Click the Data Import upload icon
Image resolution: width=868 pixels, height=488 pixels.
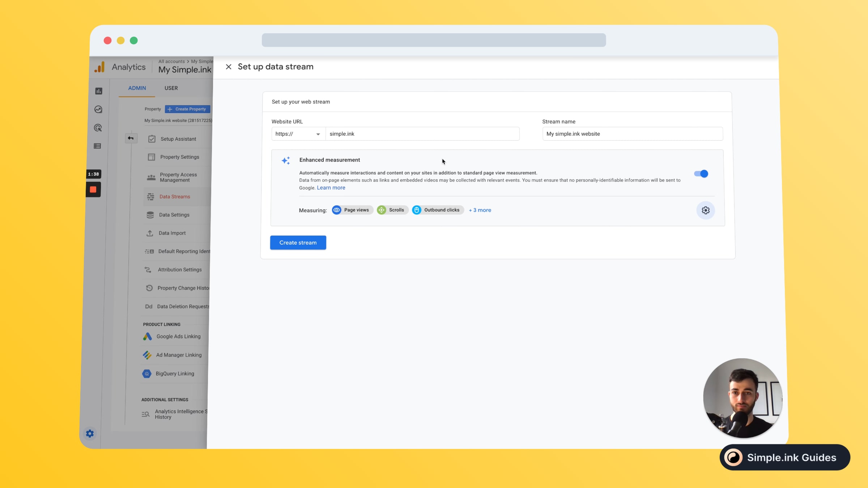click(150, 233)
